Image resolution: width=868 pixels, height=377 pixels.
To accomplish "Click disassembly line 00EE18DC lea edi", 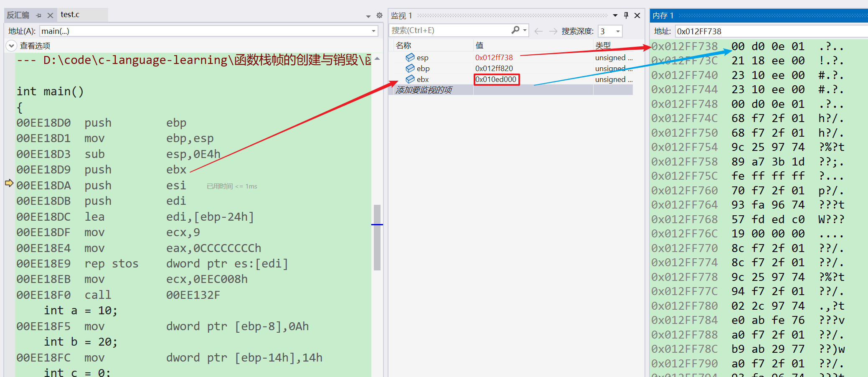I will 135,217.
